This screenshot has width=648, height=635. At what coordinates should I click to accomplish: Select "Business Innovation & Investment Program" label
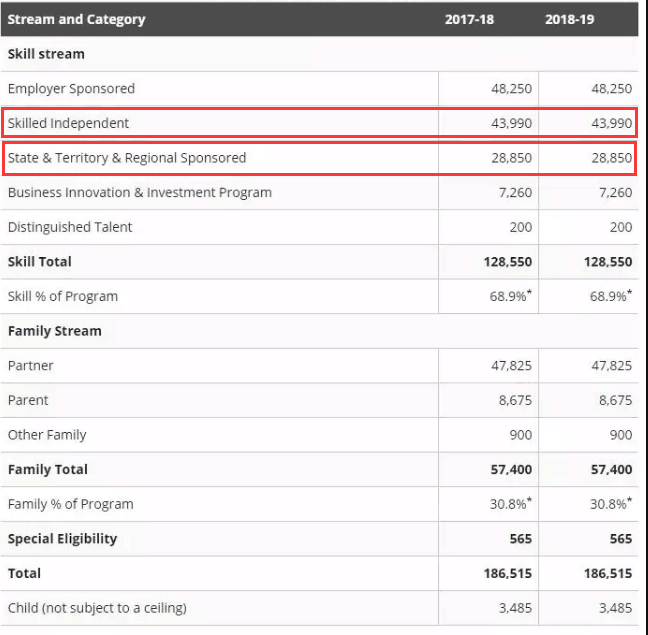point(140,192)
